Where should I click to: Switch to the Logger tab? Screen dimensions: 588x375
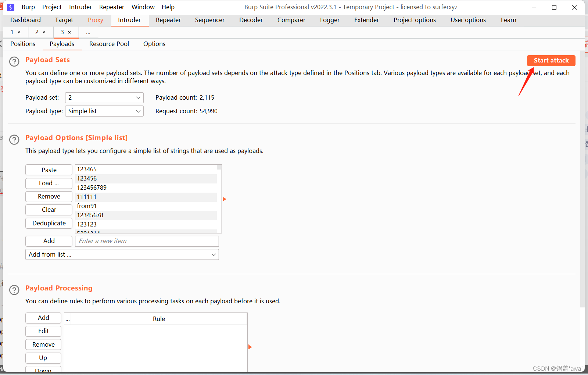tap(330, 20)
